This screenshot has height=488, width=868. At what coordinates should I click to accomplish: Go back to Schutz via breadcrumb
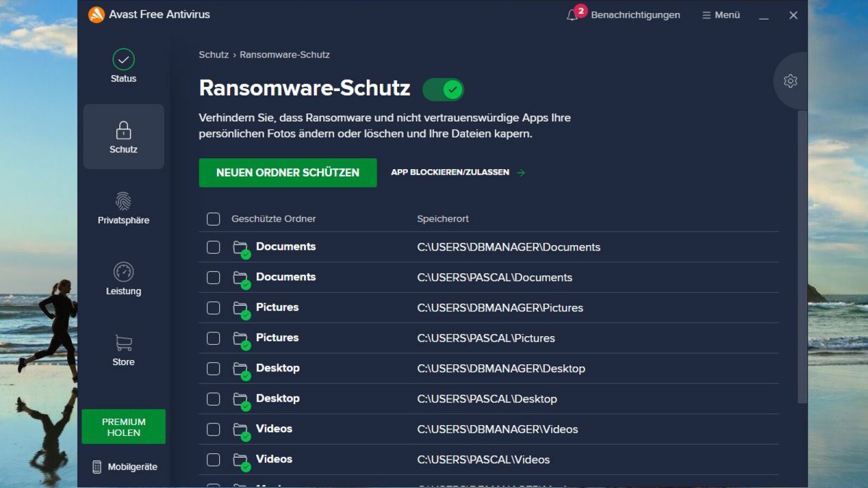click(214, 55)
